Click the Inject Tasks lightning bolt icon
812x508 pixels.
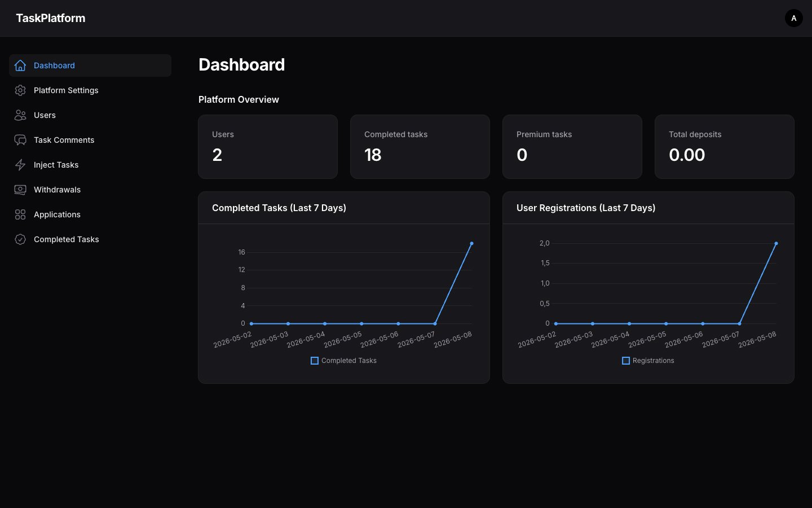pyautogui.click(x=20, y=165)
